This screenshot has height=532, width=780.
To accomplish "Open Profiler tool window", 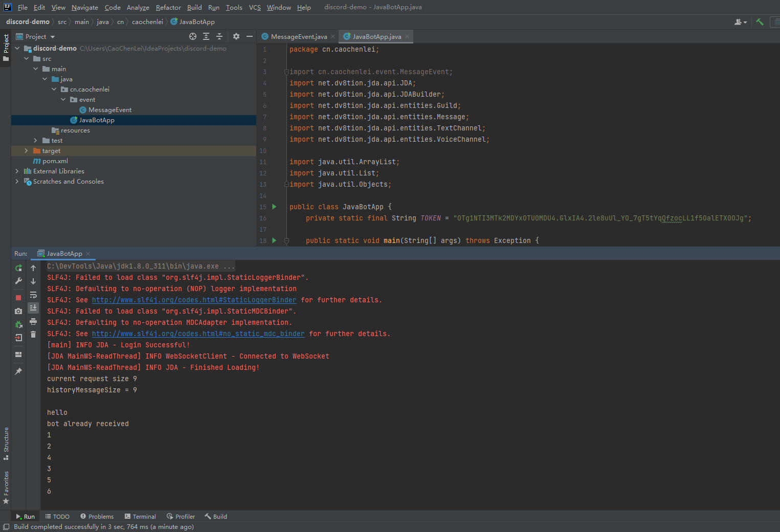I will point(181,516).
